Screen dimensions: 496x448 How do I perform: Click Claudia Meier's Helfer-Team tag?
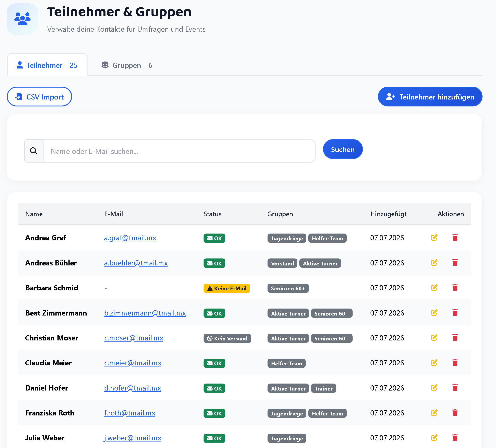coord(286,363)
